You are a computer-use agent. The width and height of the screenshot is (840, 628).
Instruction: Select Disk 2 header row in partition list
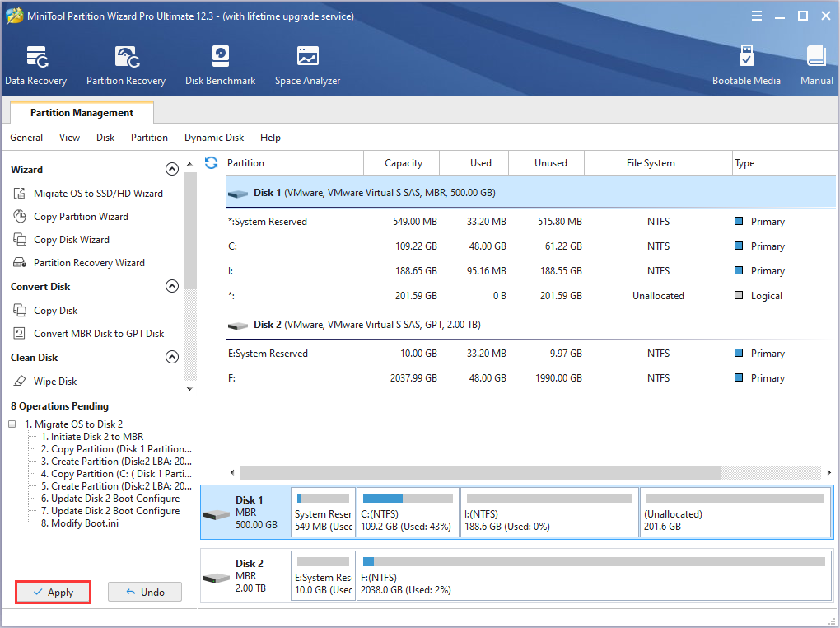pyautogui.click(x=530, y=325)
